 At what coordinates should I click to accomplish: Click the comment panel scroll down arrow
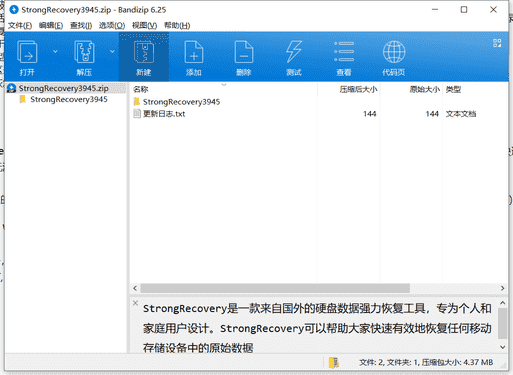click(x=503, y=347)
